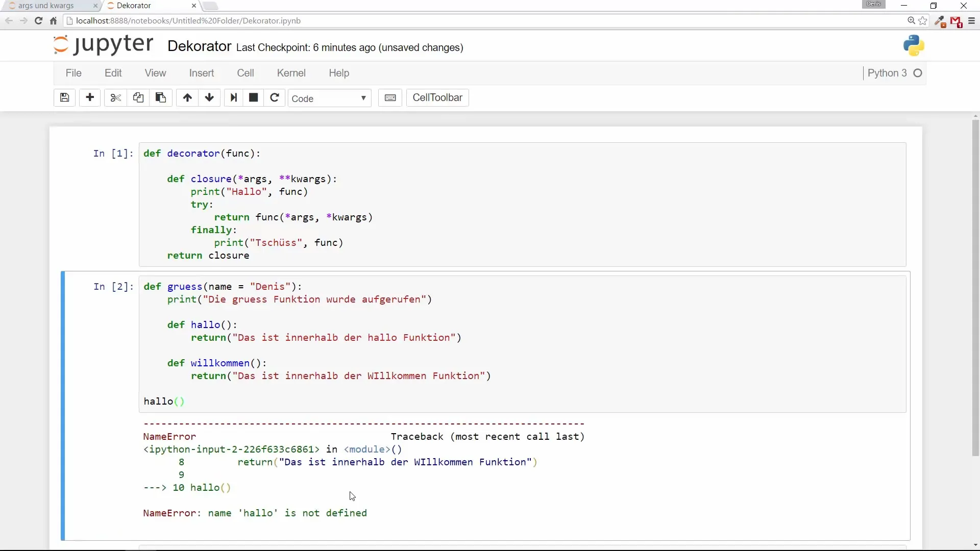Open command palette keyboard icon
Image resolution: width=980 pixels, height=551 pixels.
(390, 98)
